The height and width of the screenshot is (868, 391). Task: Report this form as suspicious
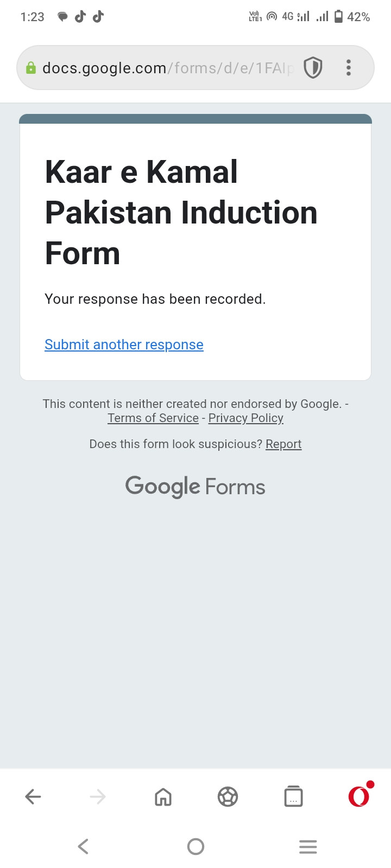[283, 444]
